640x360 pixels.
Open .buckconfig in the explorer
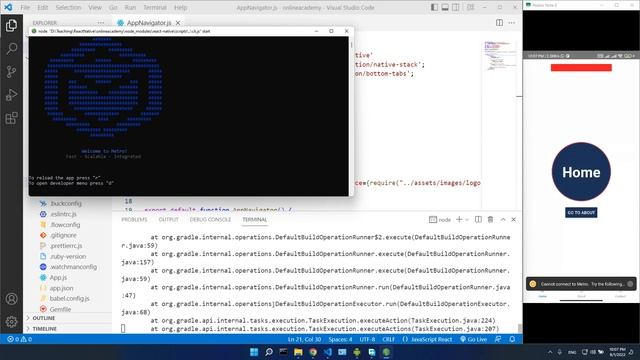66,203
